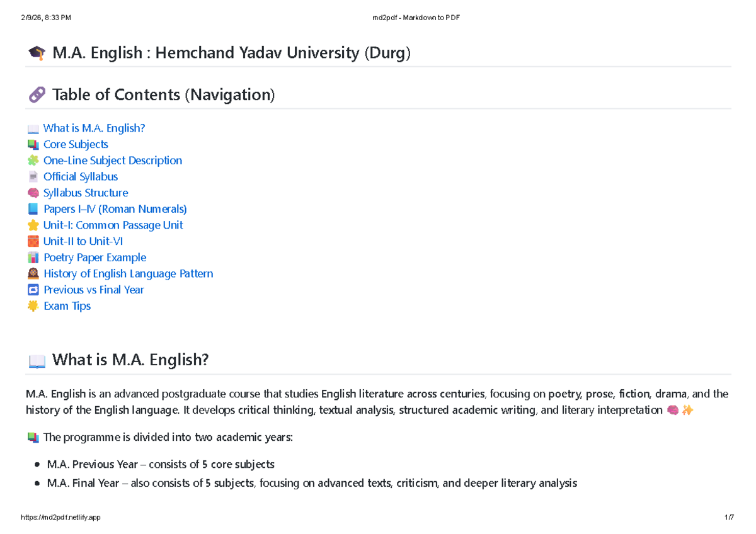Click the page title 'md2pdf - Markdown to PDF'
Image resolution: width=756 pixels, height=534 pixels.
pos(416,18)
